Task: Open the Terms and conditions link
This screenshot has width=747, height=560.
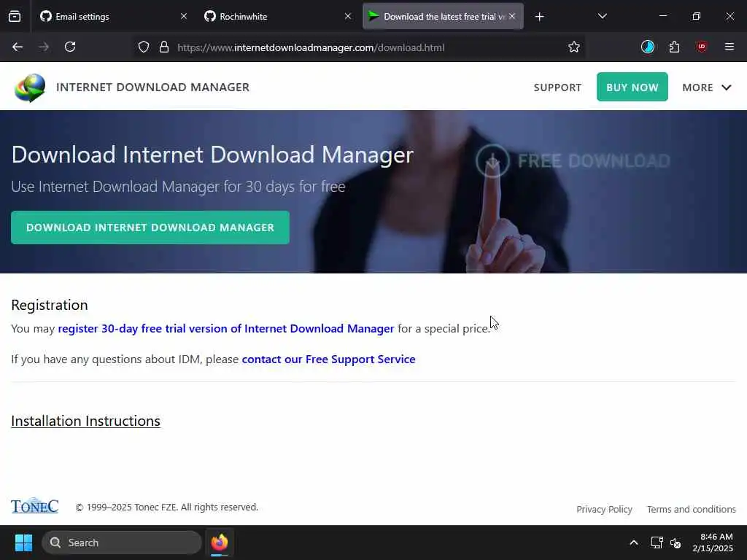Action: tap(692, 510)
